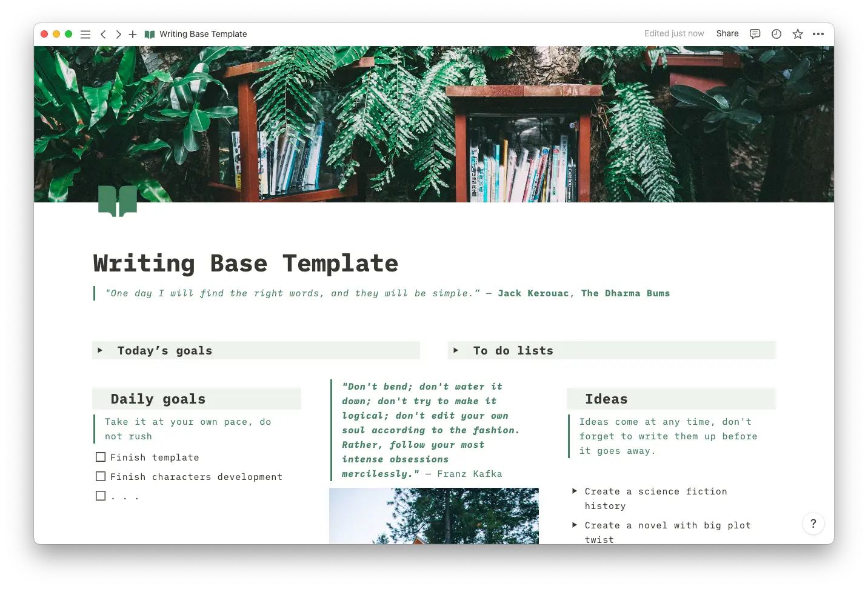The height and width of the screenshot is (589, 868).
Task: Expand the Create a novel with big plot twist item
Action: pos(575,525)
